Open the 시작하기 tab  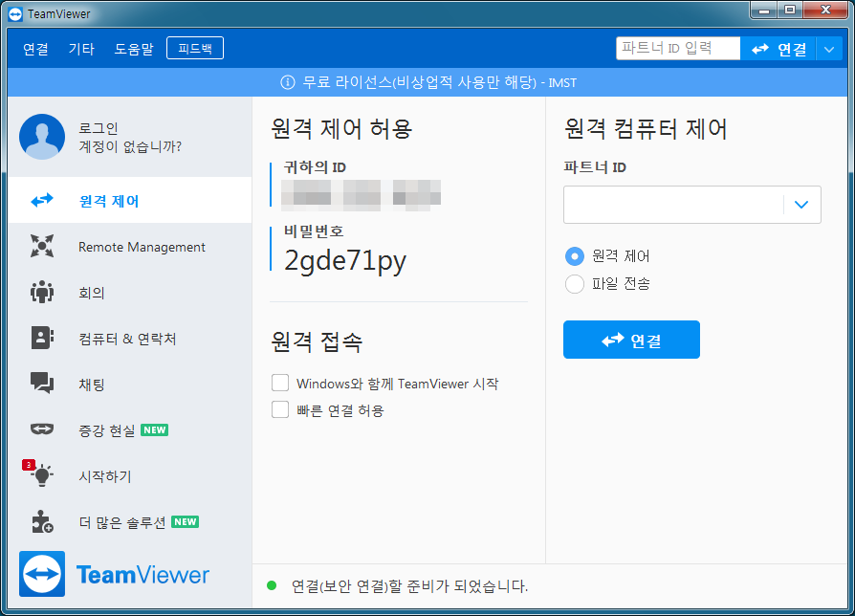click(130, 475)
